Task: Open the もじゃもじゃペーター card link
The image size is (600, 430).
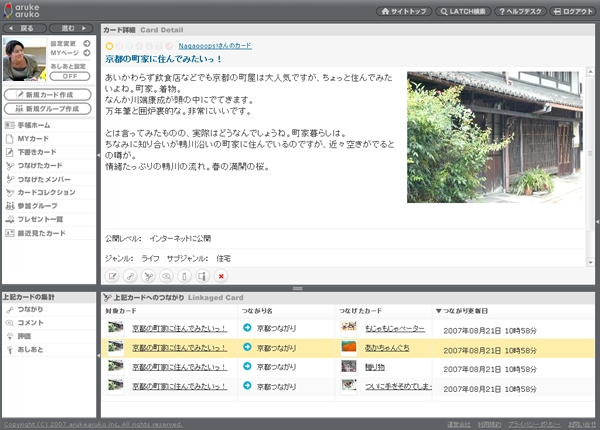Action: click(395, 329)
